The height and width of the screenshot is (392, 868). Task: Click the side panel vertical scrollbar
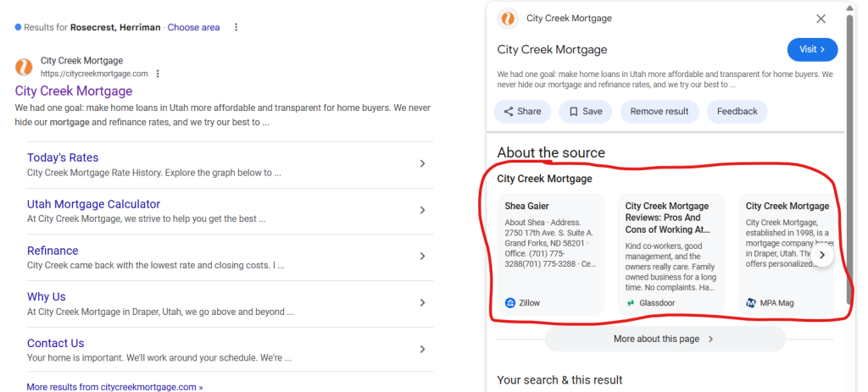pyautogui.click(x=849, y=159)
